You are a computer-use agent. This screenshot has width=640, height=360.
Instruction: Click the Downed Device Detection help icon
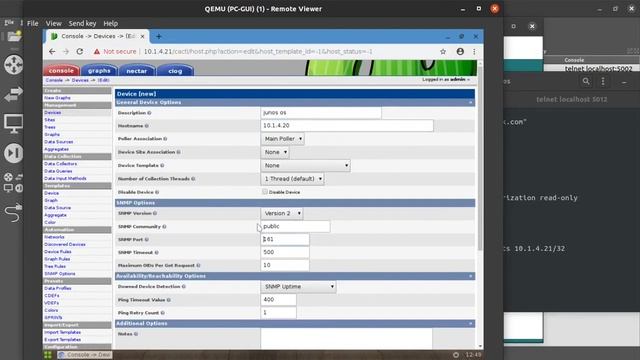point(184,287)
